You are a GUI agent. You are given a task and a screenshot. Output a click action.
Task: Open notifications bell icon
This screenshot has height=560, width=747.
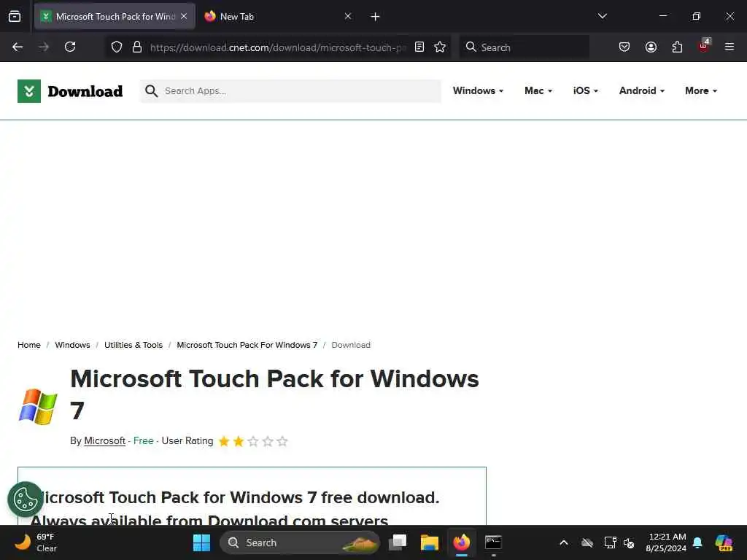coord(697,542)
